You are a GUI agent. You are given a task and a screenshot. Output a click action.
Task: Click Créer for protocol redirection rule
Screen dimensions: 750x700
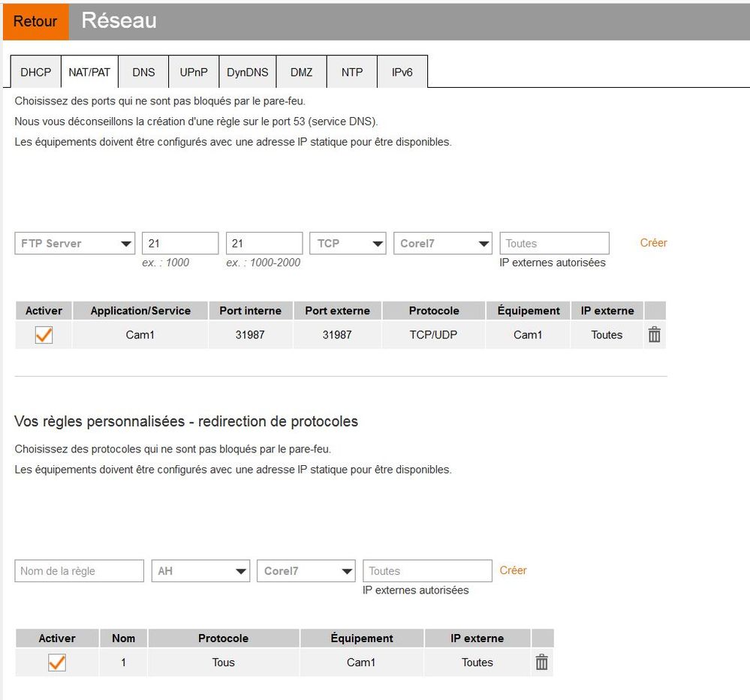click(x=513, y=570)
